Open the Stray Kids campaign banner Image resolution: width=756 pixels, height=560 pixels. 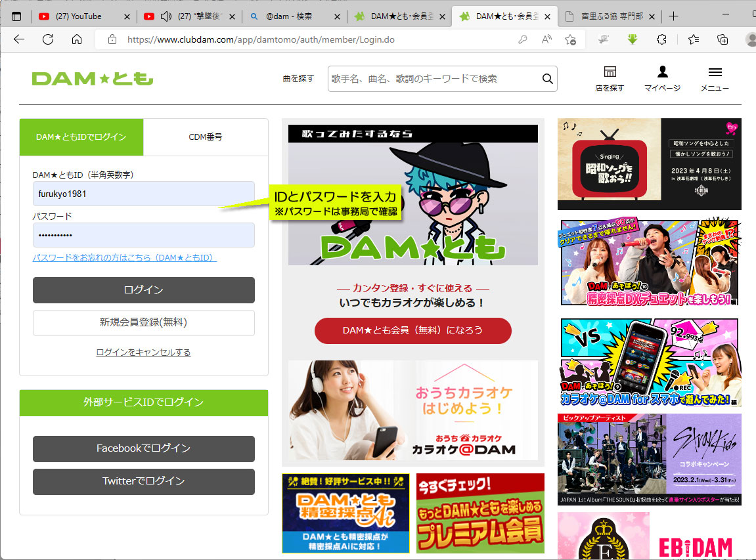pos(650,460)
